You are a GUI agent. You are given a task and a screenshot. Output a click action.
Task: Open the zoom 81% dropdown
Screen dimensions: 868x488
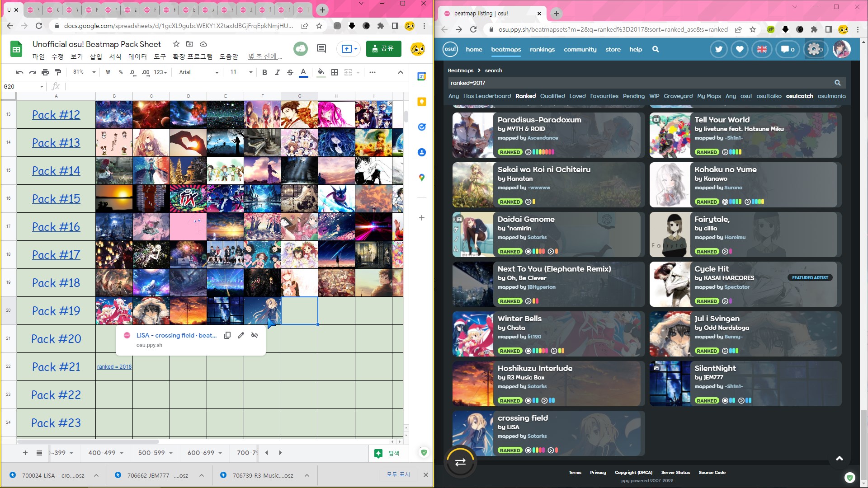84,72
